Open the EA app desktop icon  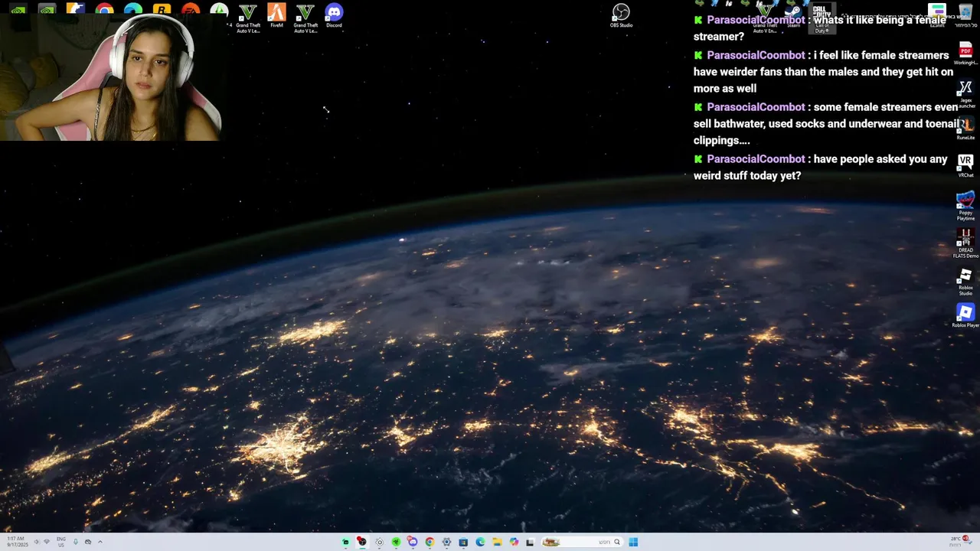[191, 8]
